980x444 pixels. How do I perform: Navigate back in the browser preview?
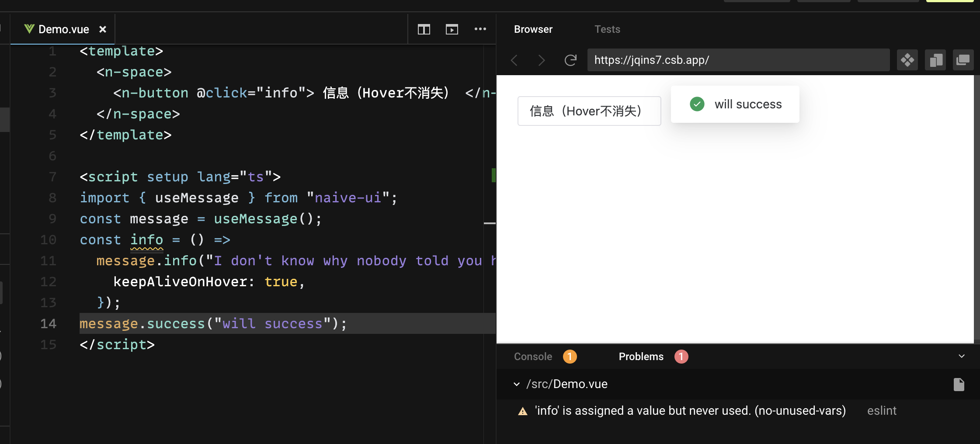514,60
